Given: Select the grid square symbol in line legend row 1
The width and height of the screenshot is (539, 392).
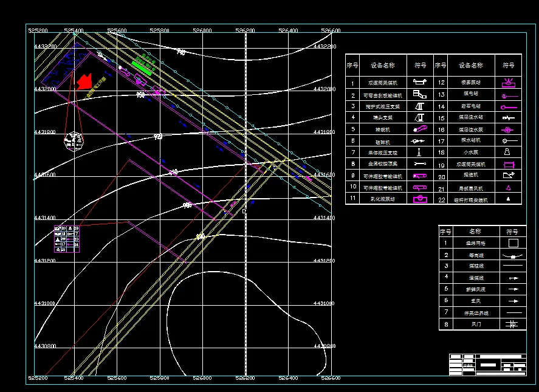Looking at the screenshot, I should coord(513,243).
